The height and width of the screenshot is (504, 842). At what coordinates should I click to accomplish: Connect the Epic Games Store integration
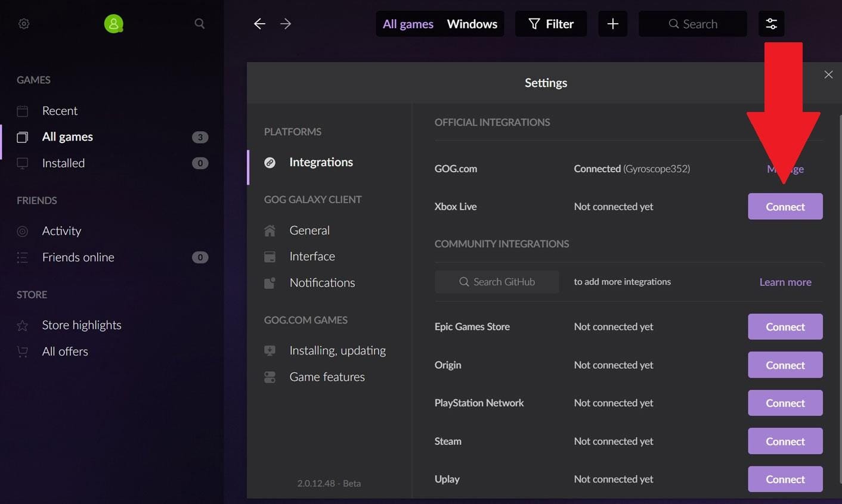coord(785,327)
